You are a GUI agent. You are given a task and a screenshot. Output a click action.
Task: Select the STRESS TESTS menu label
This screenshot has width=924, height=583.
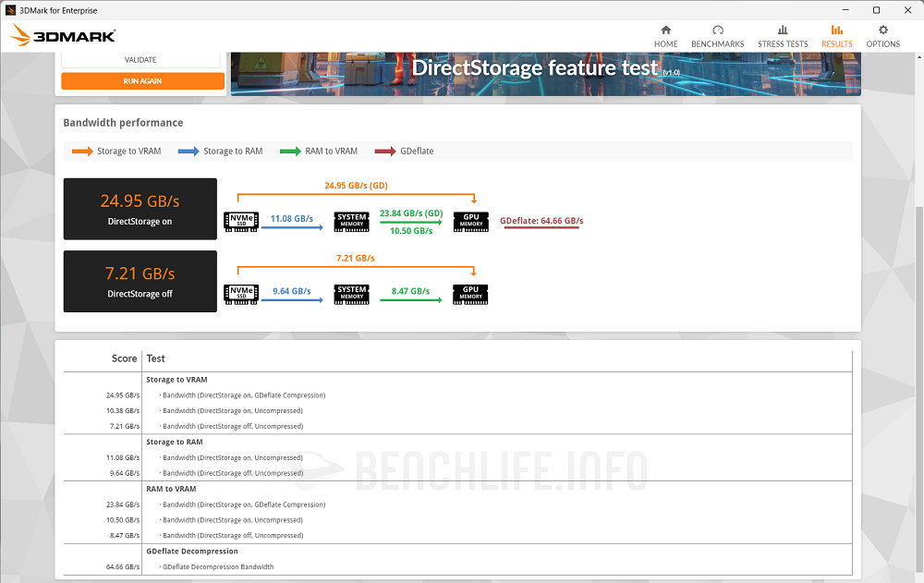click(x=783, y=43)
